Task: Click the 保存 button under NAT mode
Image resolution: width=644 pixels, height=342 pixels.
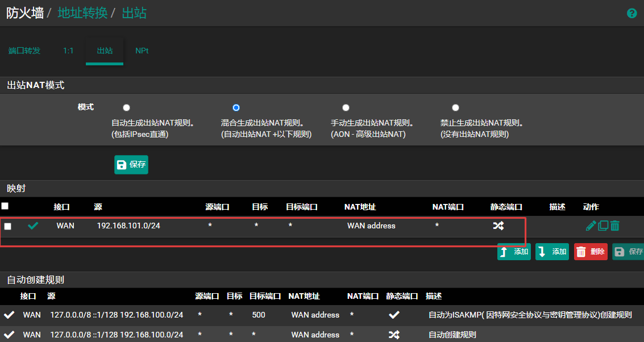Action: pyautogui.click(x=131, y=165)
